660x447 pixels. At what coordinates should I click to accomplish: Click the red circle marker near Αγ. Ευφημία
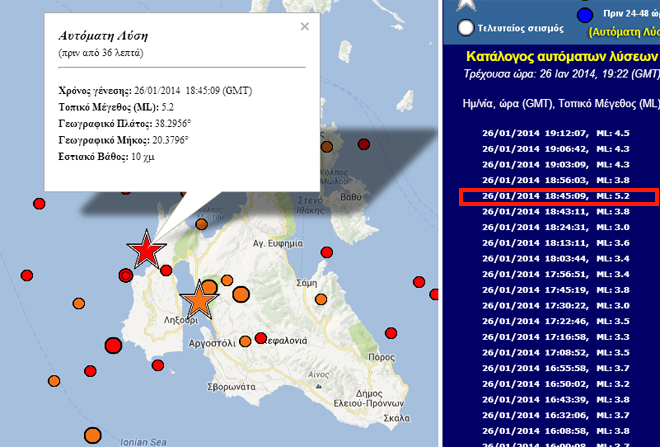[x=325, y=252]
